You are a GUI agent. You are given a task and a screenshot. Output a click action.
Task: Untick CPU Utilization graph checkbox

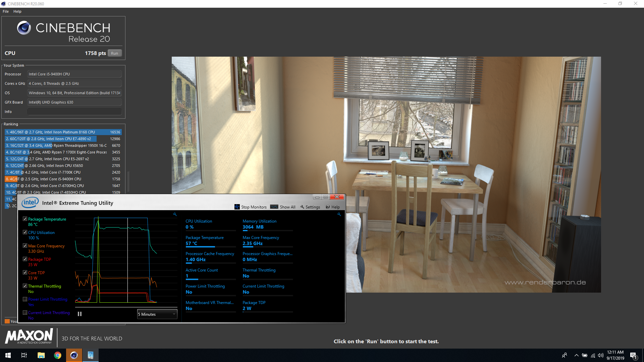click(25, 232)
